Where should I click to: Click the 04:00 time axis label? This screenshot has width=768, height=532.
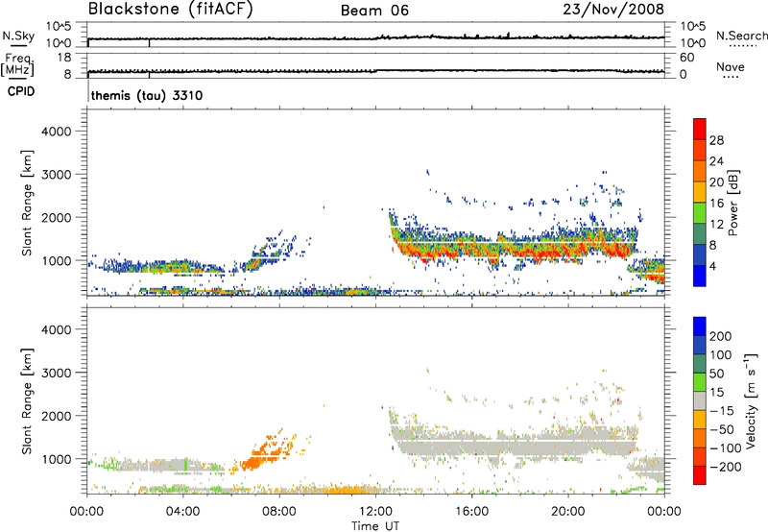coord(182,512)
